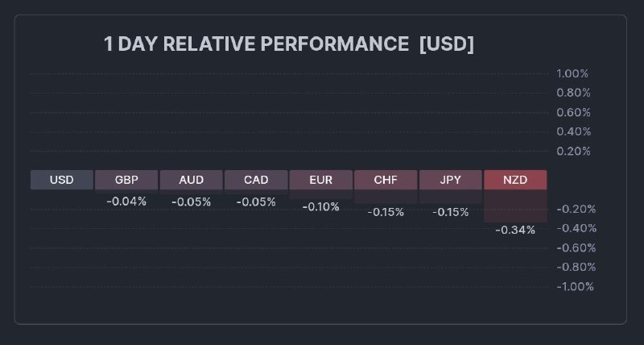The image size is (644, 345).
Task: Click the CHF currency tile
Action: (386, 180)
